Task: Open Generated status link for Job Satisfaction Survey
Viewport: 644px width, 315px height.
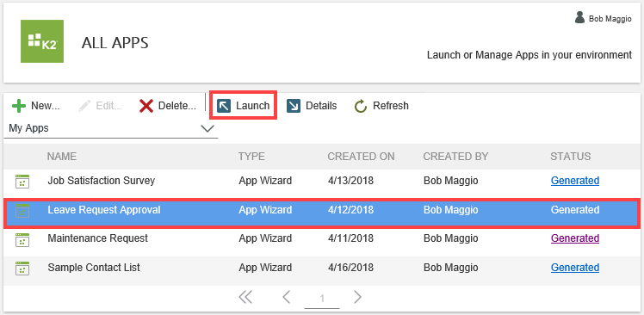Action: pyautogui.click(x=574, y=180)
